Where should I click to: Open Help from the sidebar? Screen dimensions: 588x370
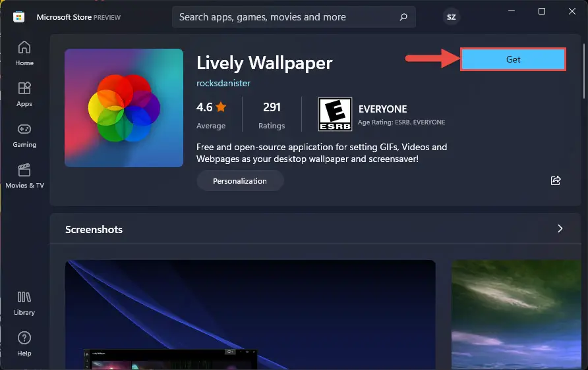[24, 344]
